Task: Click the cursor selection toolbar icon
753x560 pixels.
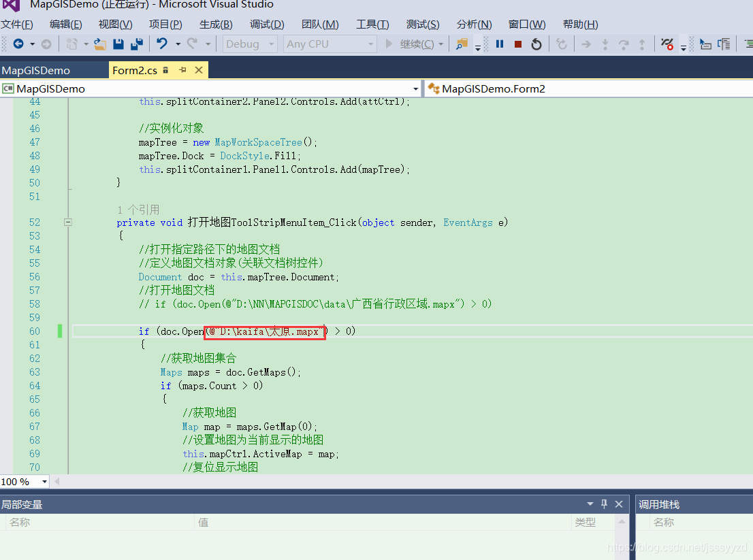Action: pos(705,44)
